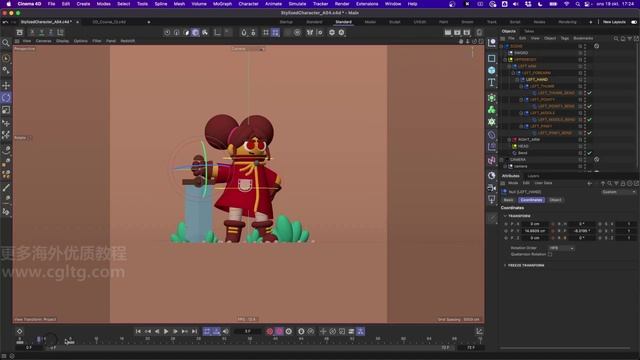Toggle visibility dots for SWORD object
The width and height of the screenshot is (640, 360).
tap(585, 53)
